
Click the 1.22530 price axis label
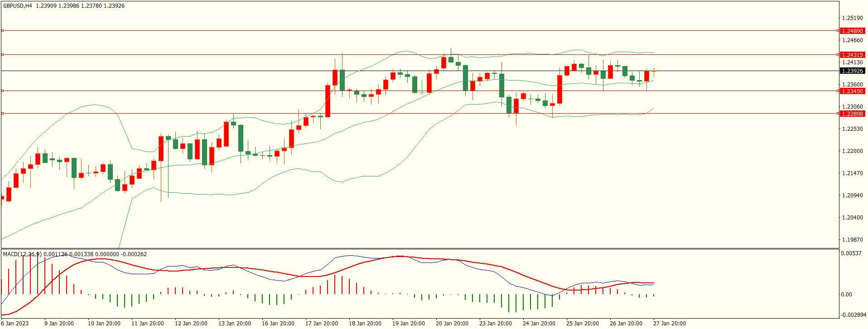point(852,129)
